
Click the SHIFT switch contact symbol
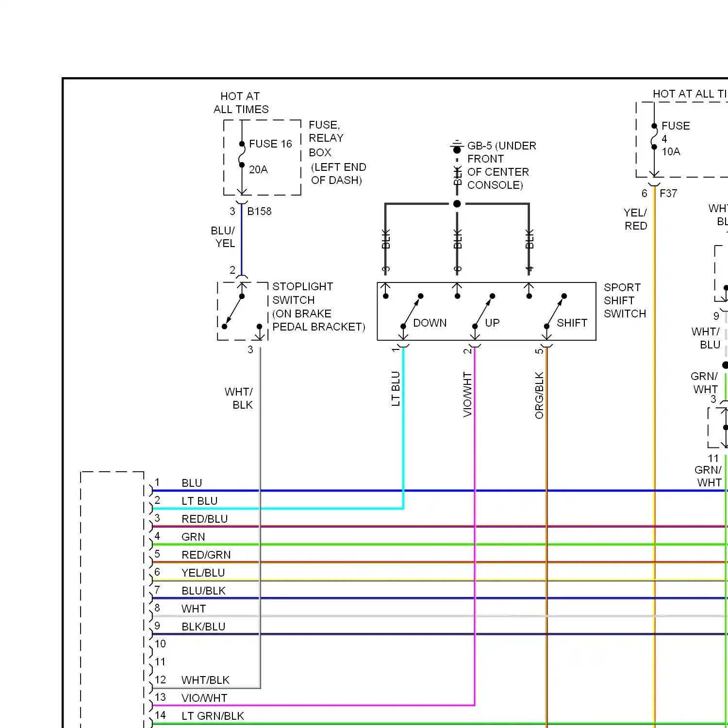[555, 311]
